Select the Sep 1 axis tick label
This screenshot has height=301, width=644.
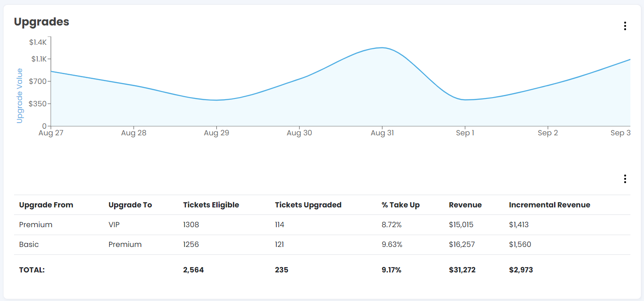point(465,133)
